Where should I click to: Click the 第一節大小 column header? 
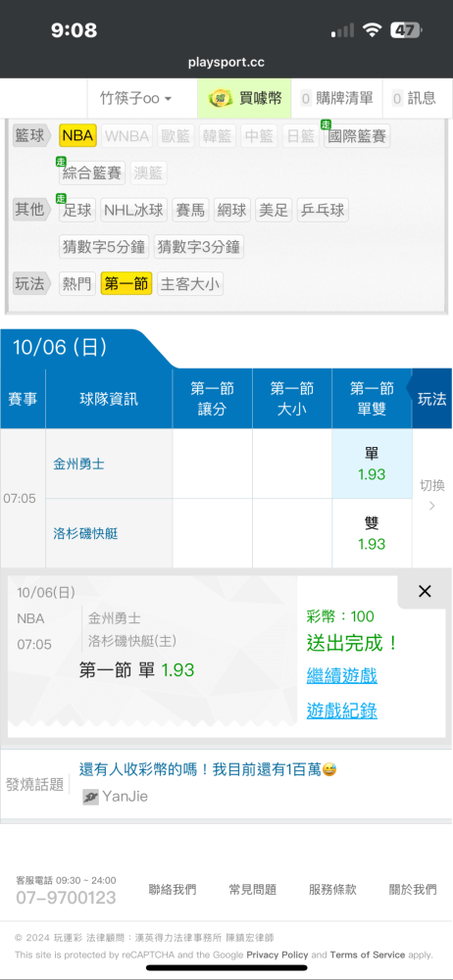(292, 400)
